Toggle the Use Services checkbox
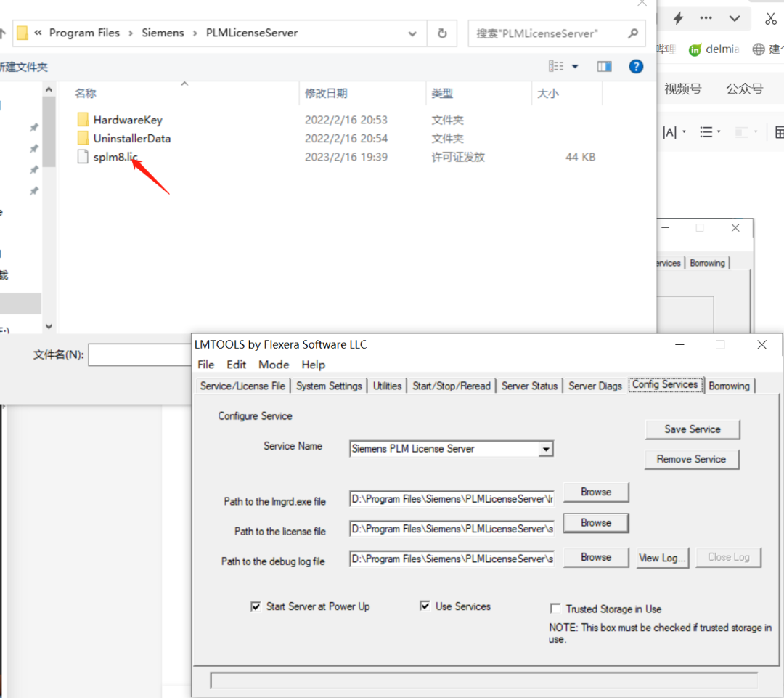This screenshot has height=698, width=784. (x=425, y=606)
